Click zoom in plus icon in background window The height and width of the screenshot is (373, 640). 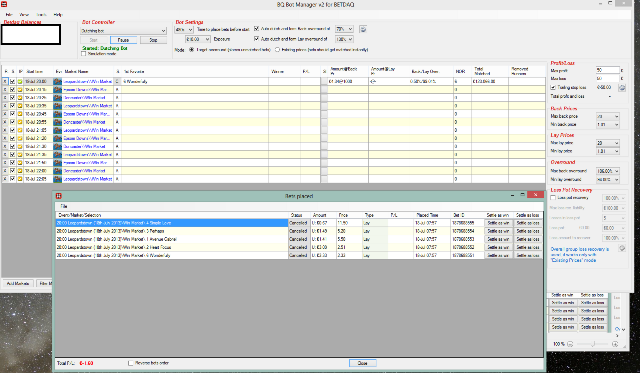coord(615,344)
